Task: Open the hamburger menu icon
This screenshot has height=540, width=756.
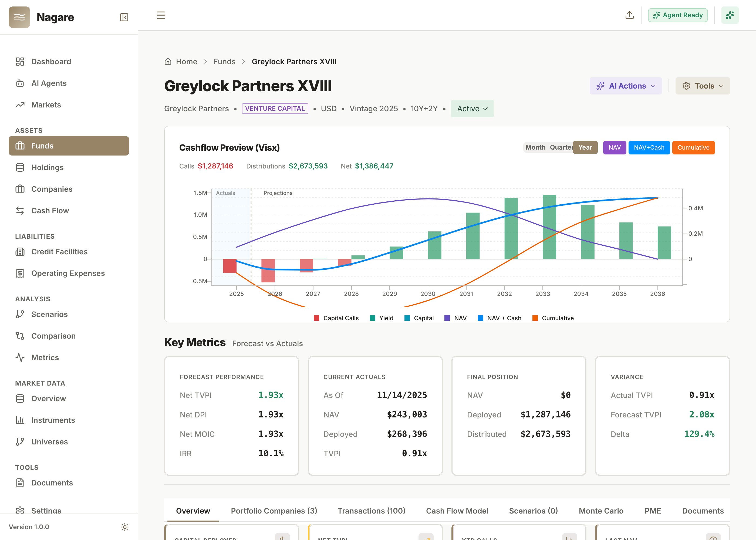Action: pyautogui.click(x=161, y=15)
